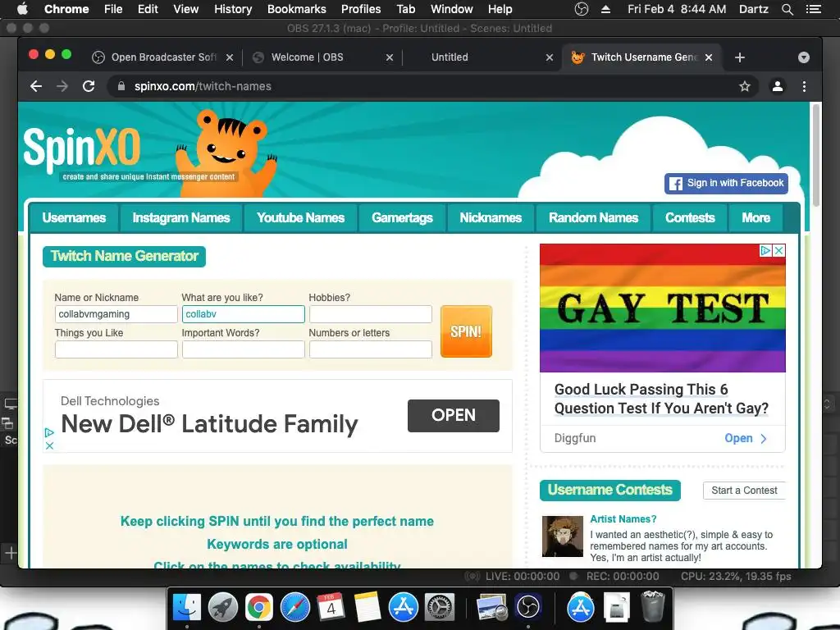Click the Name or Nickname field
This screenshot has height=630, width=840.
[x=116, y=314]
